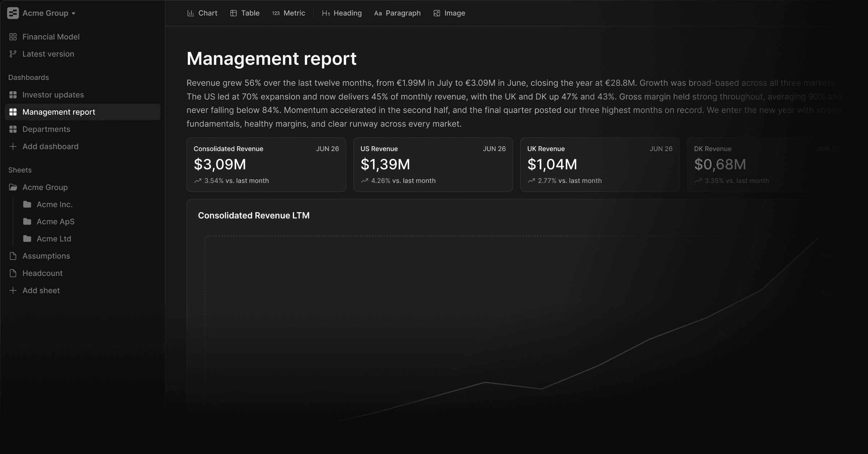Screen dimensions: 868x454
Task: Click the trend arrow next to 2.77%
Action: 531,181
